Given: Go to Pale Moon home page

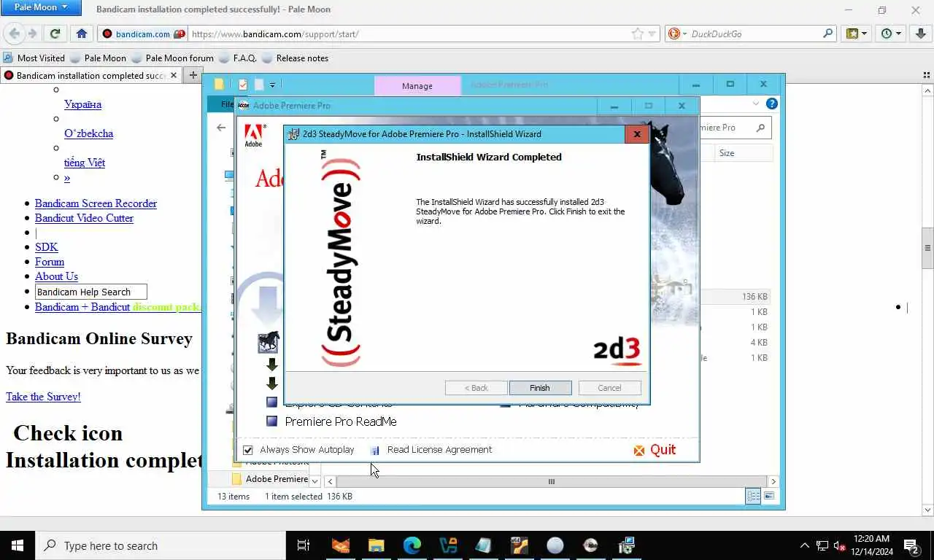Looking at the screenshot, I should pos(82,34).
